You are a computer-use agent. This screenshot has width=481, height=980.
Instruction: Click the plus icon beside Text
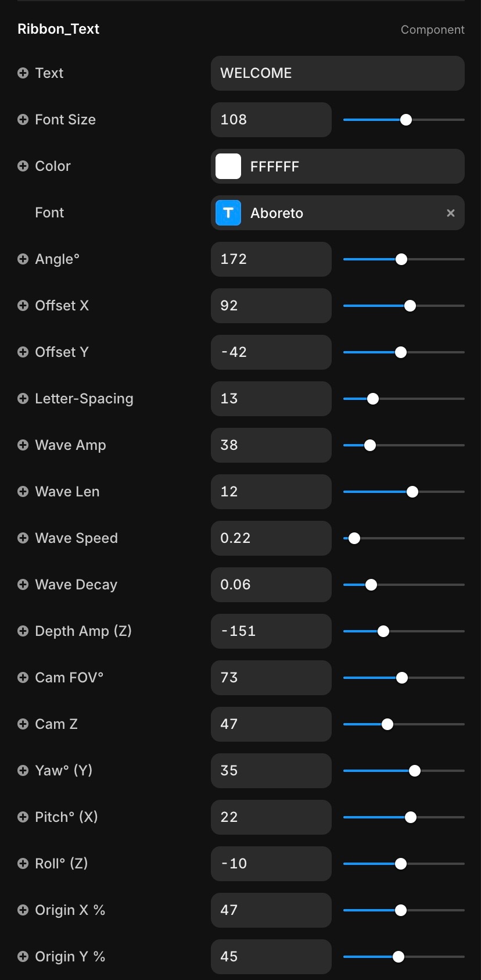23,73
